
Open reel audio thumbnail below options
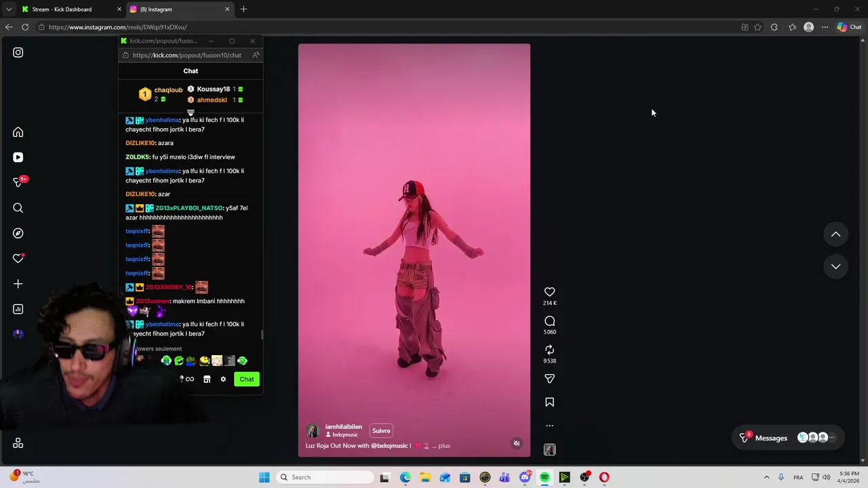[x=550, y=449]
